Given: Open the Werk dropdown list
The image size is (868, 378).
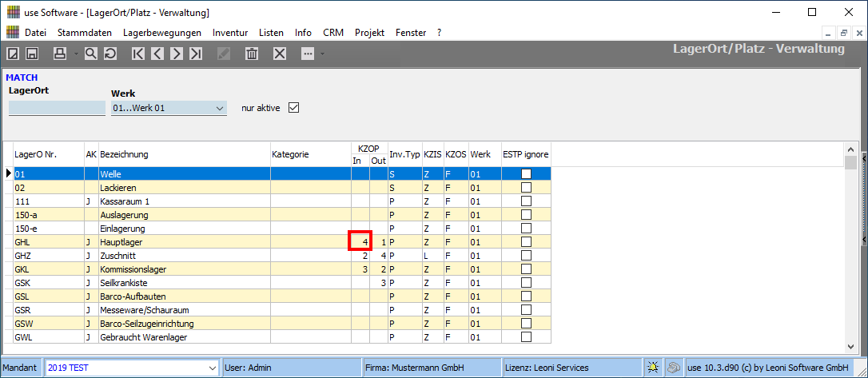Looking at the screenshot, I should tap(220, 108).
